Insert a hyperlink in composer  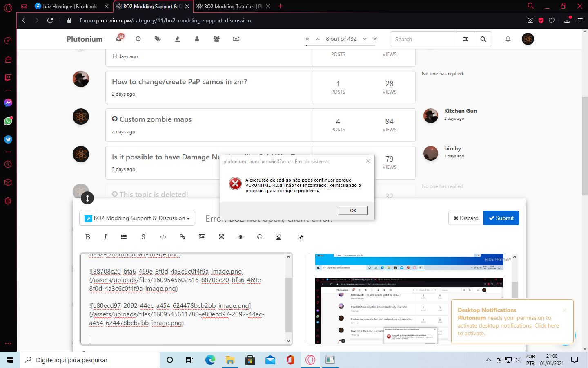click(183, 237)
